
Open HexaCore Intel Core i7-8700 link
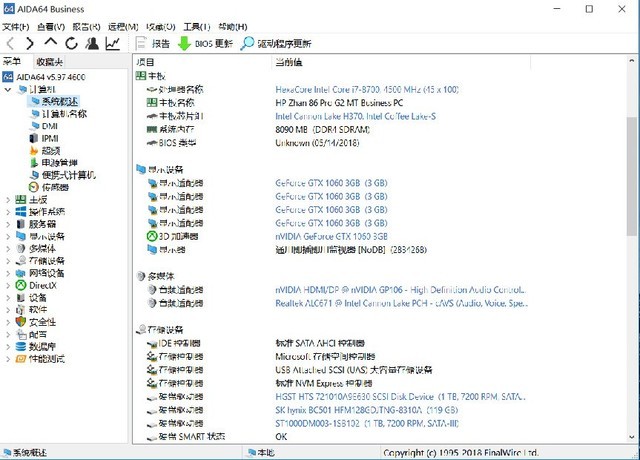[367, 89]
